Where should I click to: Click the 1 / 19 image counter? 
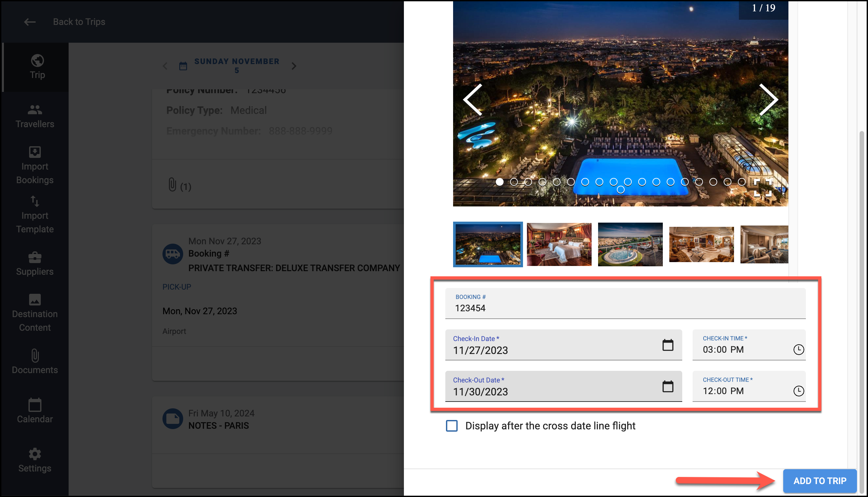point(763,8)
